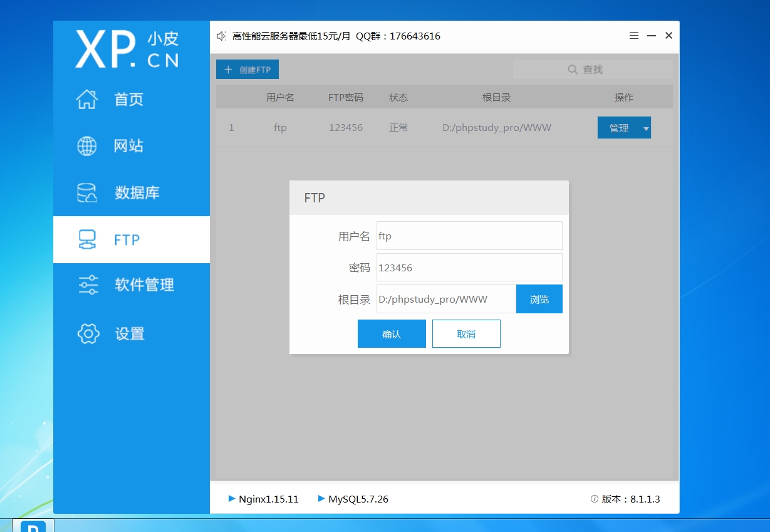This screenshot has height=532, width=770.
Task: Click the speaker announcement icon
Action: pyautogui.click(x=221, y=36)
